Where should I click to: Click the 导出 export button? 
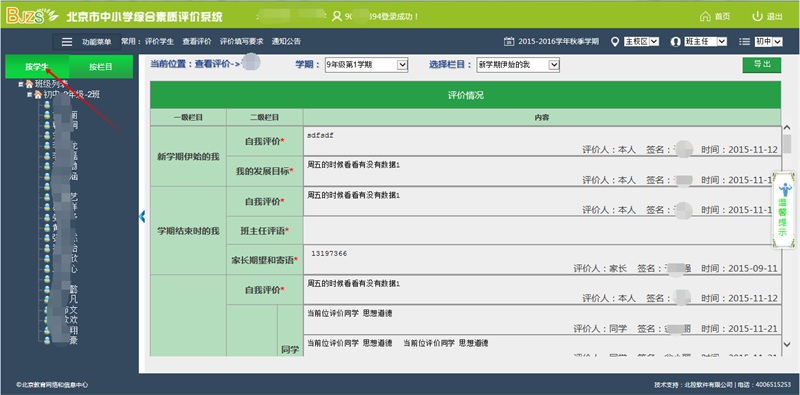[761, 65]
